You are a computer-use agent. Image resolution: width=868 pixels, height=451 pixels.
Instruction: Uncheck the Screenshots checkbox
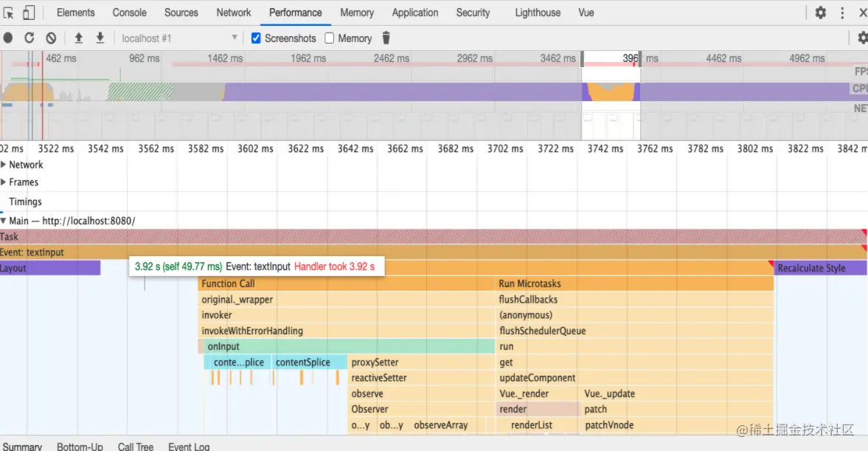pos(256,38)
